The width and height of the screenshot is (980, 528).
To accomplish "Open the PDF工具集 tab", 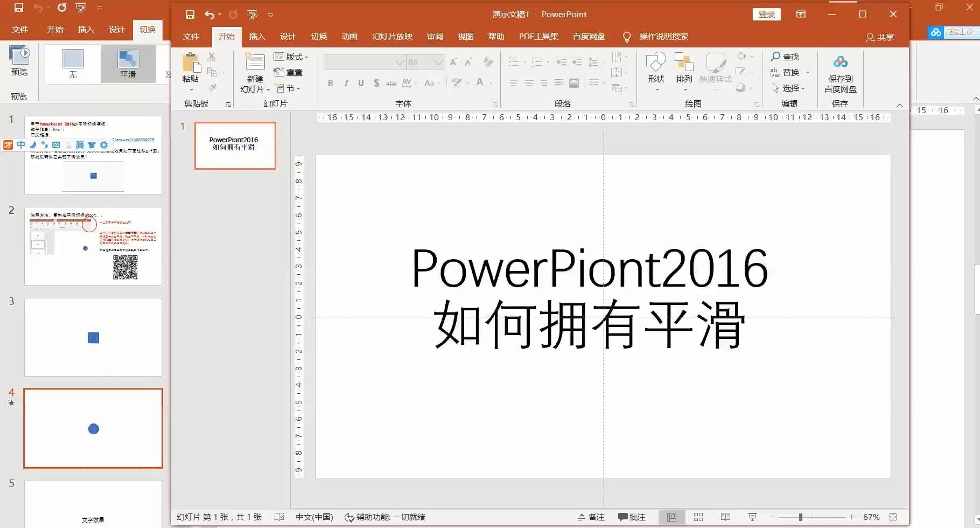I will (538, 37).
